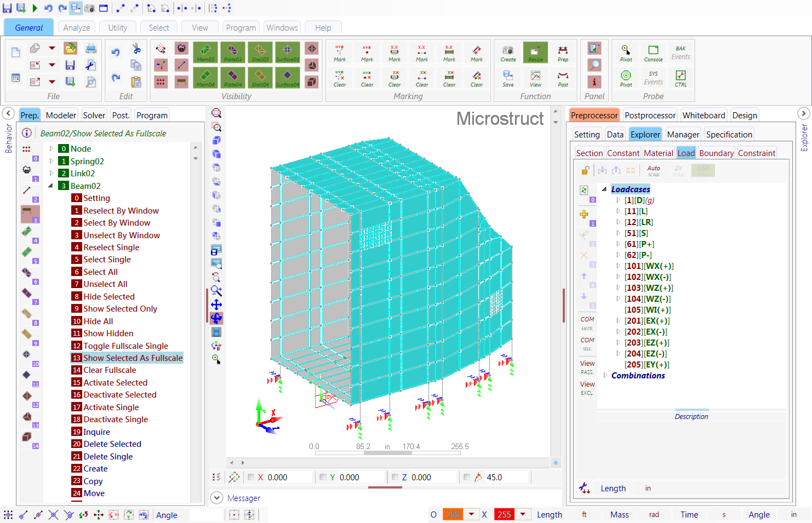812x523 pixels.
Task: Click the Run play icon in quick toolbar
Action: [x=35, y=8]
